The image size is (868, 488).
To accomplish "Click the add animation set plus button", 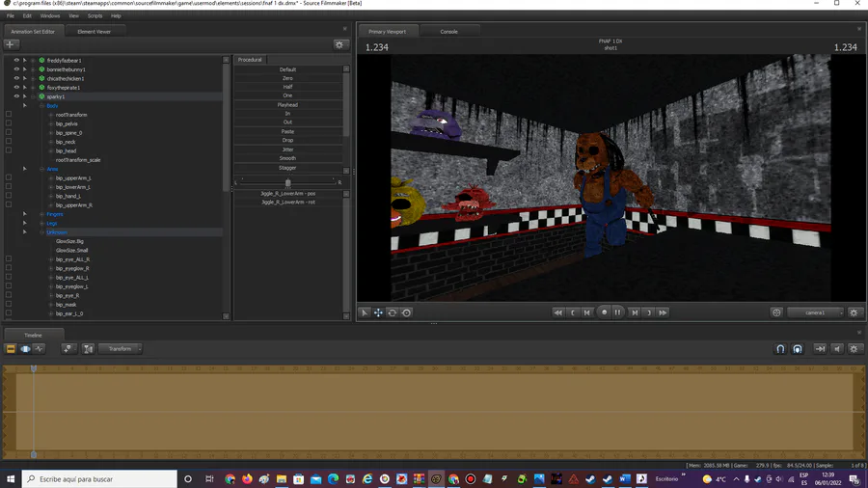I will click(11, 44).
